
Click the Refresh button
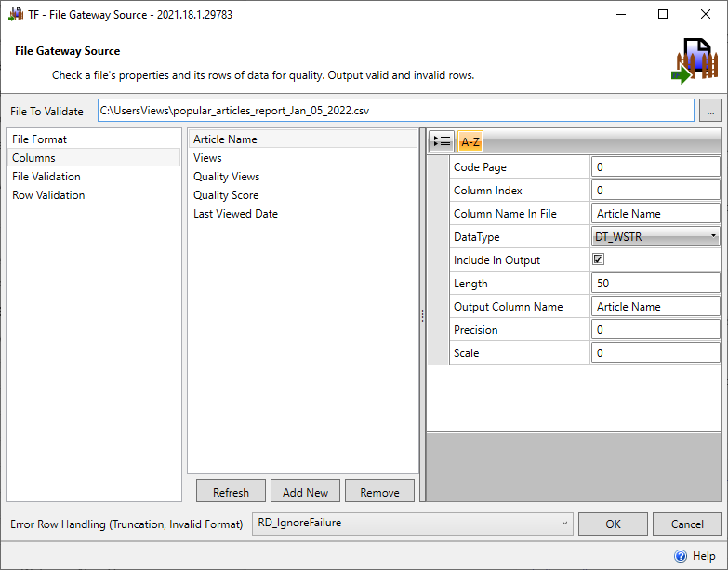click(231, 492)
